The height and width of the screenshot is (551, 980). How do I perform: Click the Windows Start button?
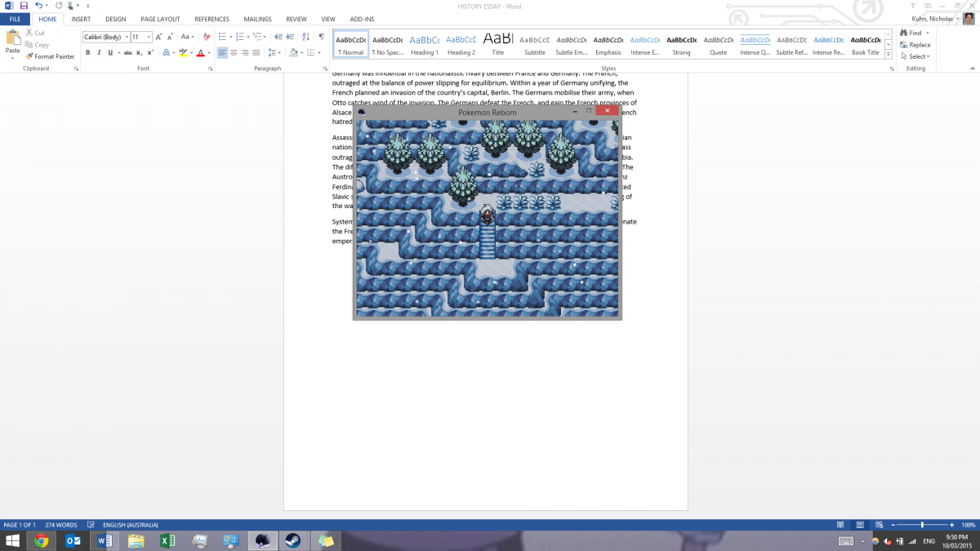tap(12, 540)
